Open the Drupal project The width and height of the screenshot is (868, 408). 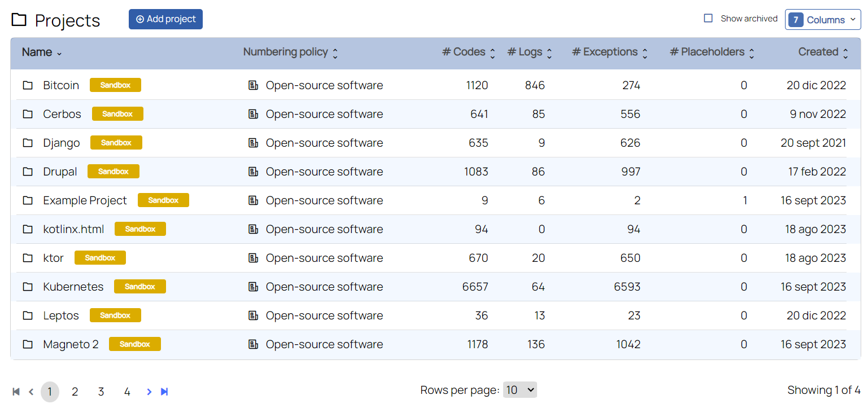(x=60, y=172)
